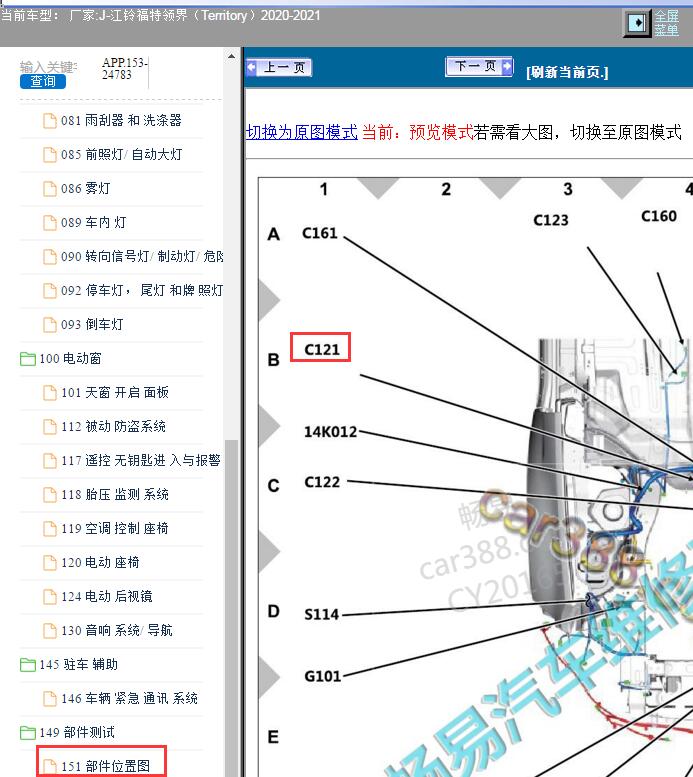Open page icon for 119 空调 控制 座椅
693x777 pixels.
coord(50,529)
